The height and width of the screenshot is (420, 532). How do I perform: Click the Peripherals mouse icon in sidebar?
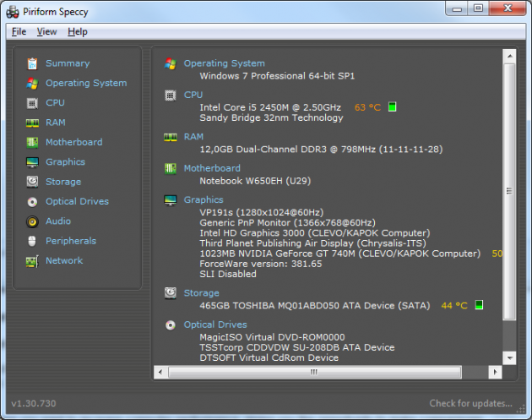pos(32,241)
